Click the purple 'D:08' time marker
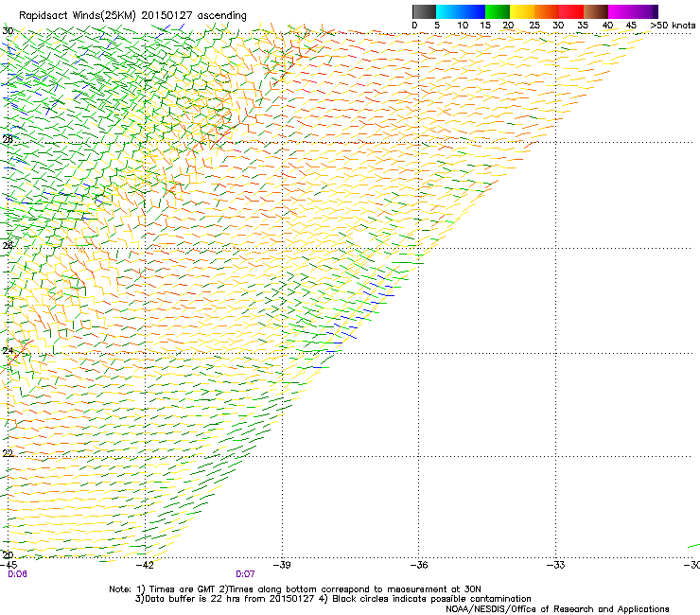 pos(17,574)
